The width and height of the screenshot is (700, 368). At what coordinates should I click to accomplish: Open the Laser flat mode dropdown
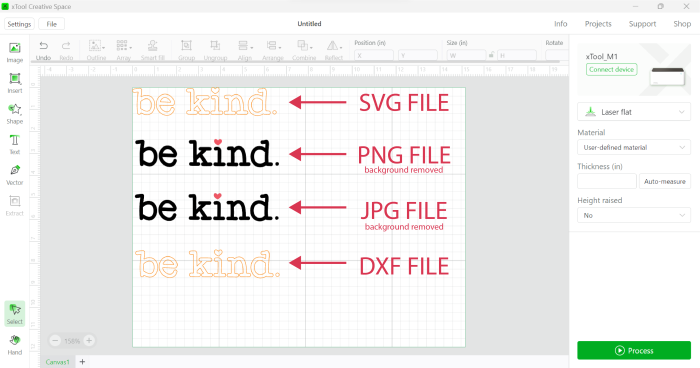(x=634, y=112)
